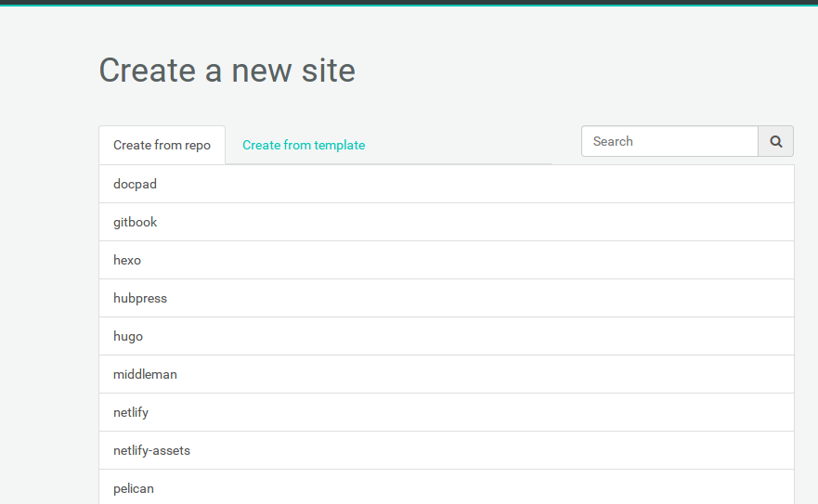Select the hugo repo entry

coord(447,337)
